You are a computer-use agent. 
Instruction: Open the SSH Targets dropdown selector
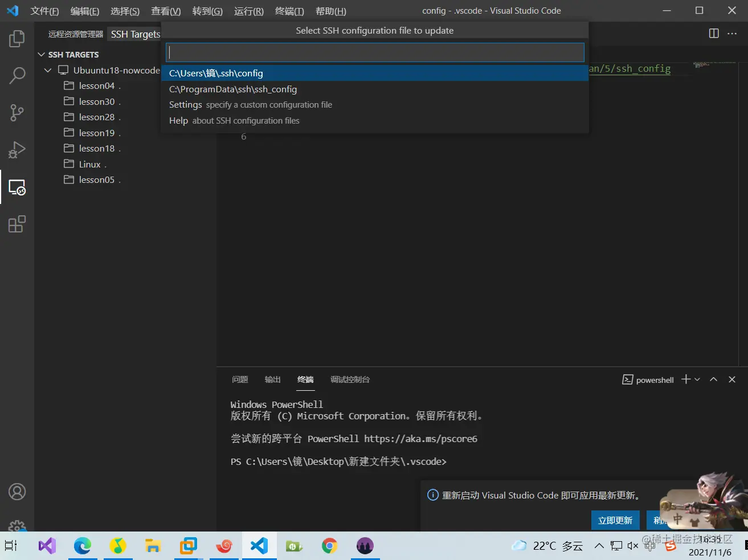point(135,34)
